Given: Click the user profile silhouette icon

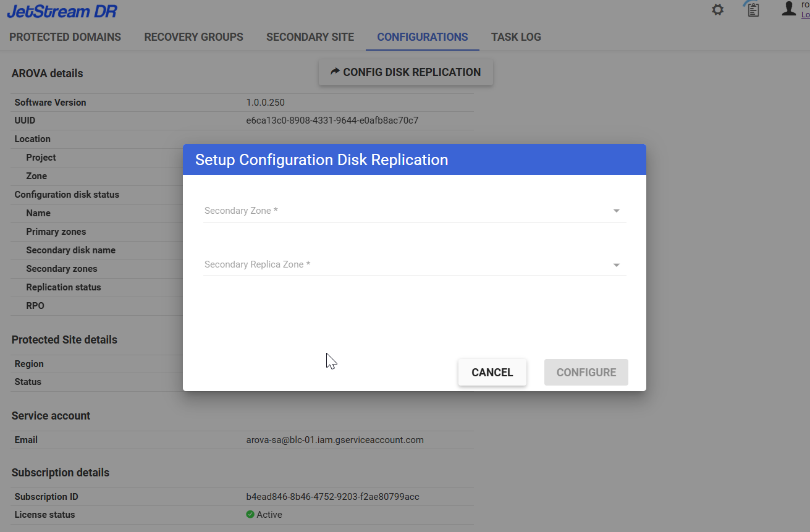Looking at the screenshot, I should click(788, 9).
